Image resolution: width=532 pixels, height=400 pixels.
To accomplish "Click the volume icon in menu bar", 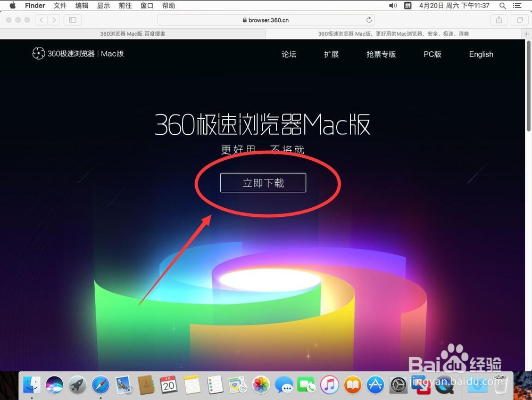I will tap(393, 5).
